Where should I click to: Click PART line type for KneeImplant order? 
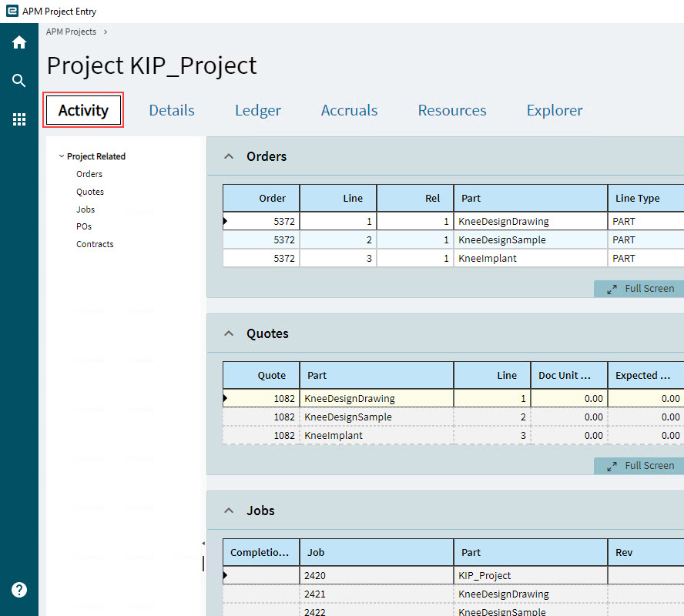[x=646, y=258]
